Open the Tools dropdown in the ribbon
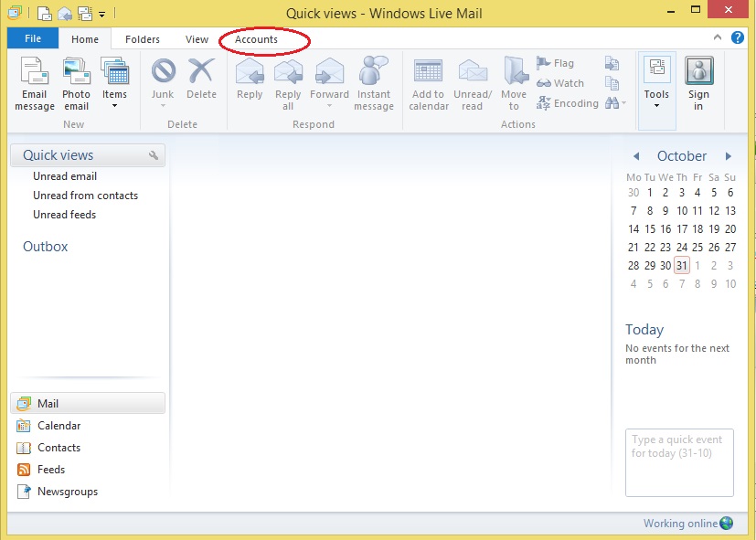This screenshot has width=756, height=540. point(656,90)
